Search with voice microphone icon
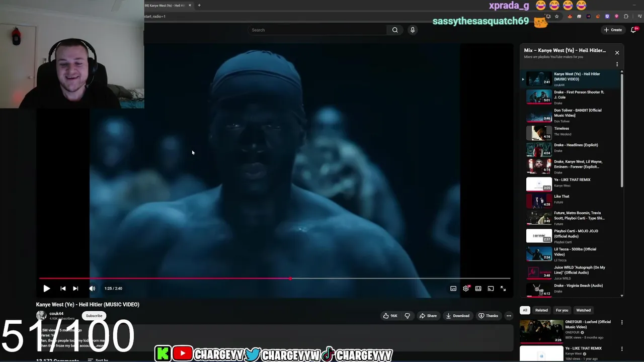This screenshot has height=362, width=644. [x=413, y=30]
